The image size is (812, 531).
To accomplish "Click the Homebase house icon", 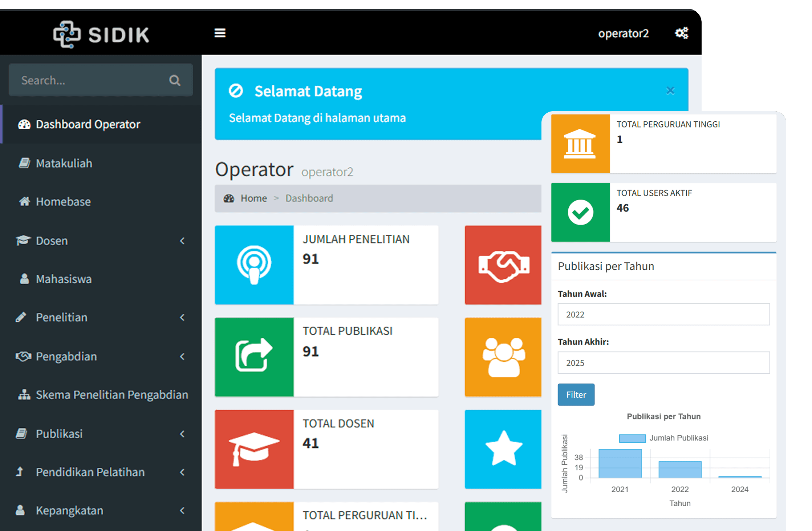I will coord(24,201).
